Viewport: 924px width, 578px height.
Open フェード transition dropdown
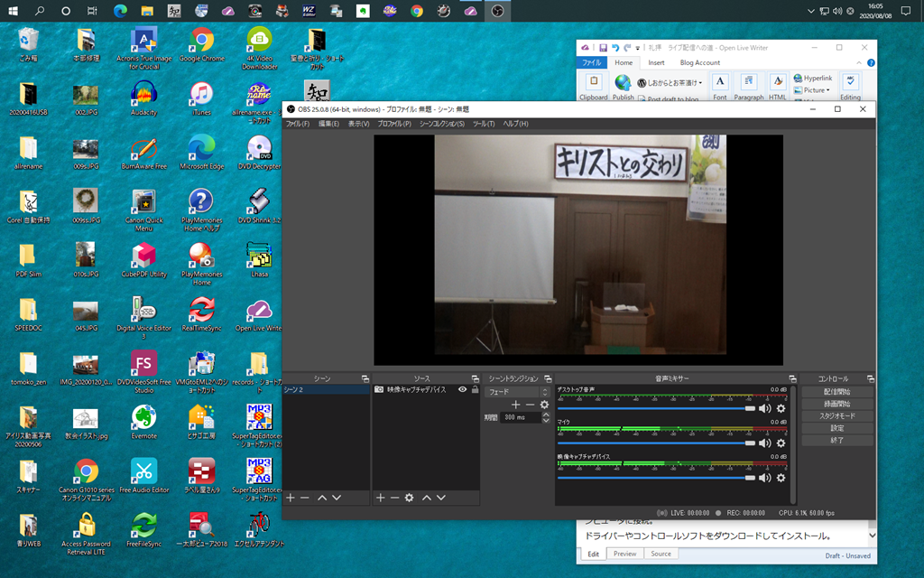coord(517,392)
